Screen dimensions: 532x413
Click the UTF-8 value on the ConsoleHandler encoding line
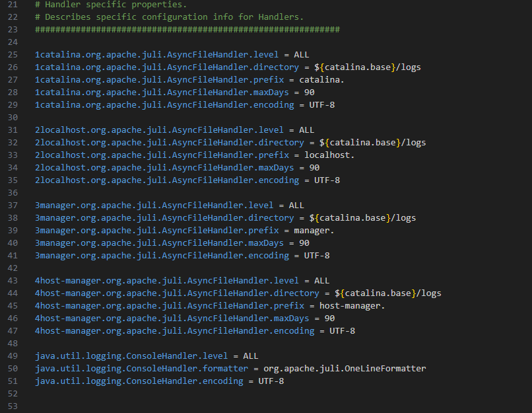(x=271, y=381)
